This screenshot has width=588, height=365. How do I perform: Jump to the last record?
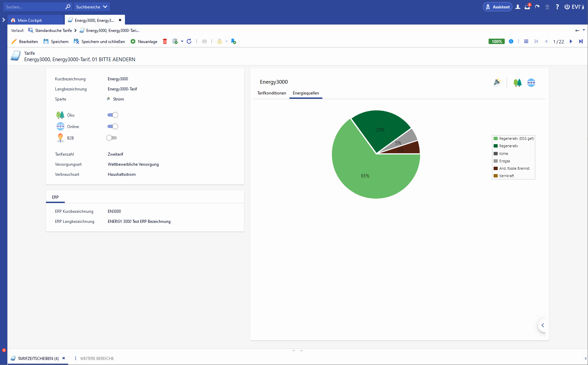pos(581,41)
